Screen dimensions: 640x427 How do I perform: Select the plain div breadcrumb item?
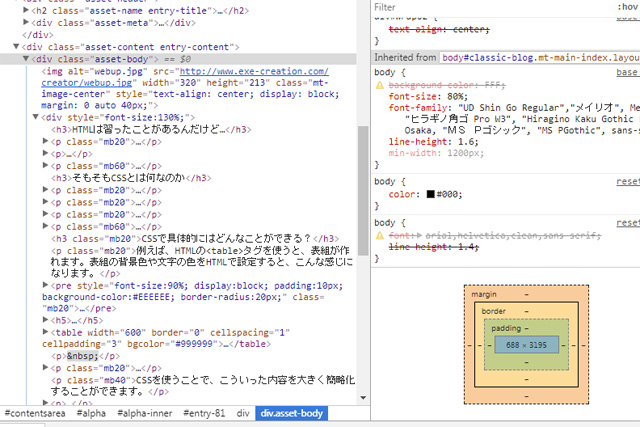point(243,413)
